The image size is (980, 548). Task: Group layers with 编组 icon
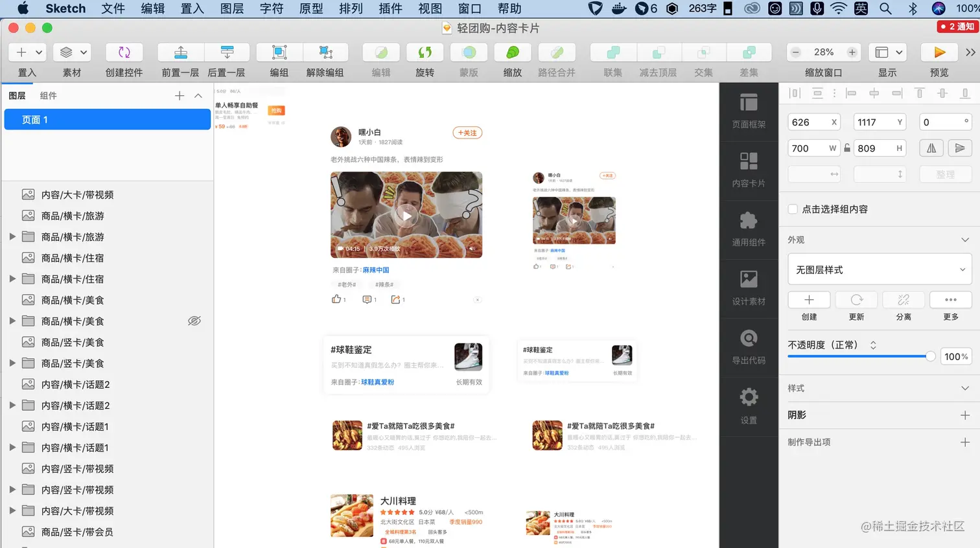(x=279, y=52)
